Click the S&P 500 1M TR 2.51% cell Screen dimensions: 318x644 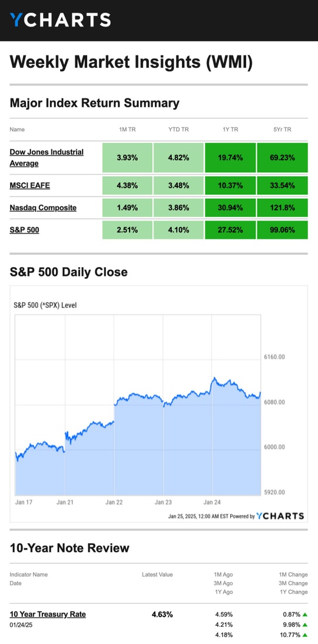click(127, 230)
